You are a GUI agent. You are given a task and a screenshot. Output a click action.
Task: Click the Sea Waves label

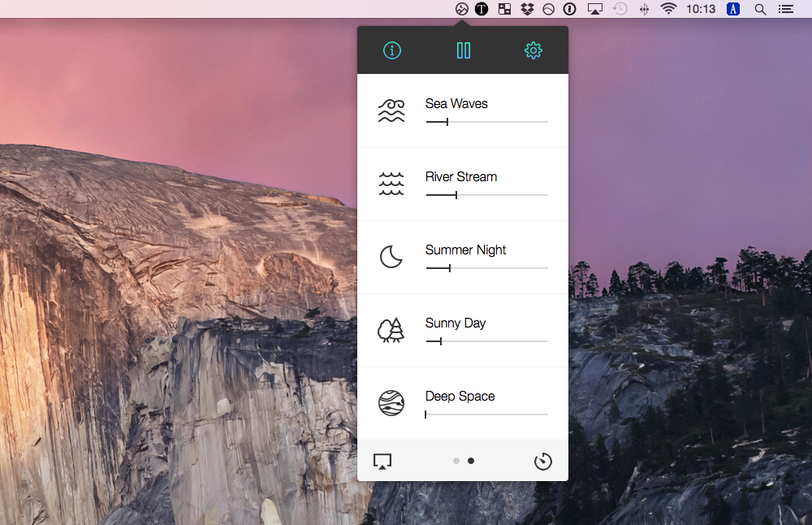click(456, 104)
